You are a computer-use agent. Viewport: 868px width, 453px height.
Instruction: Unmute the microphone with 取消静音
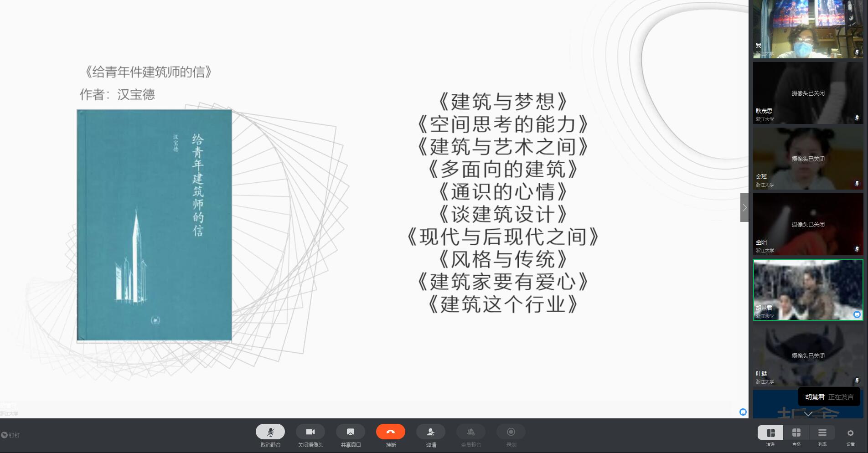[x=270, y=432]
